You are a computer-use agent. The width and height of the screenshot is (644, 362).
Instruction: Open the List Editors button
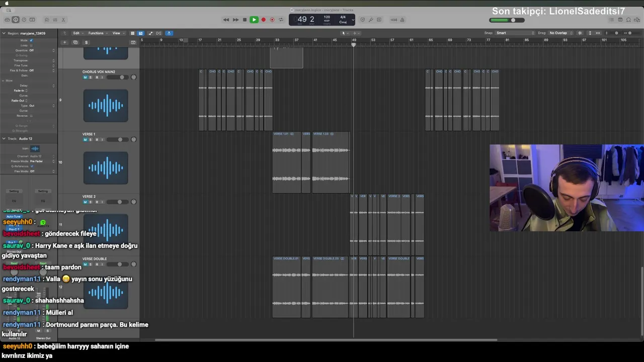coord(611,20)
